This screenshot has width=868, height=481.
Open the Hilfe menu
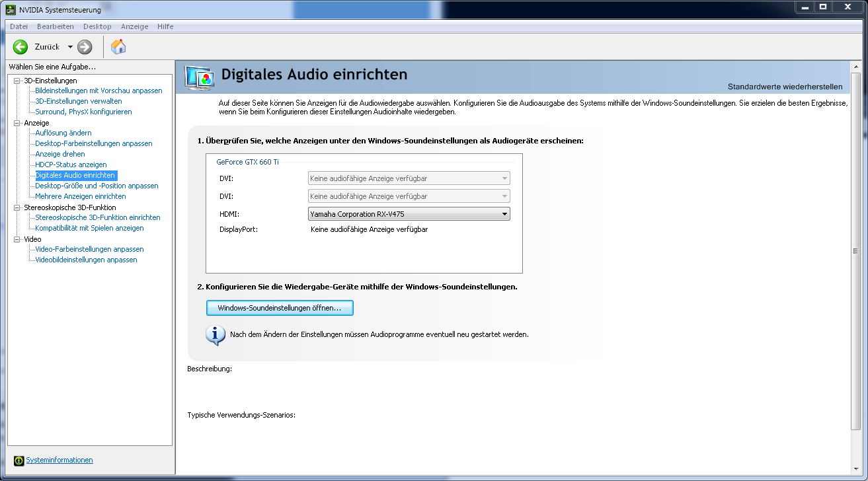165,26
